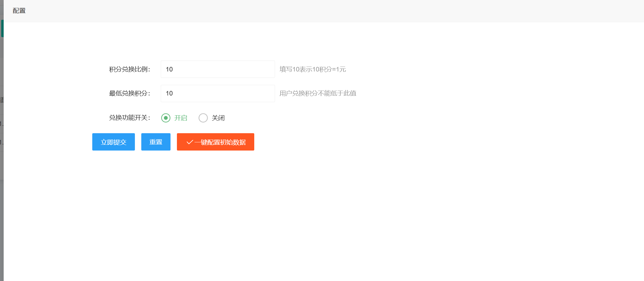This screenshot has height=281, width=644.
Task: Click empty area of gray header bar
Action: click(304, 11)
